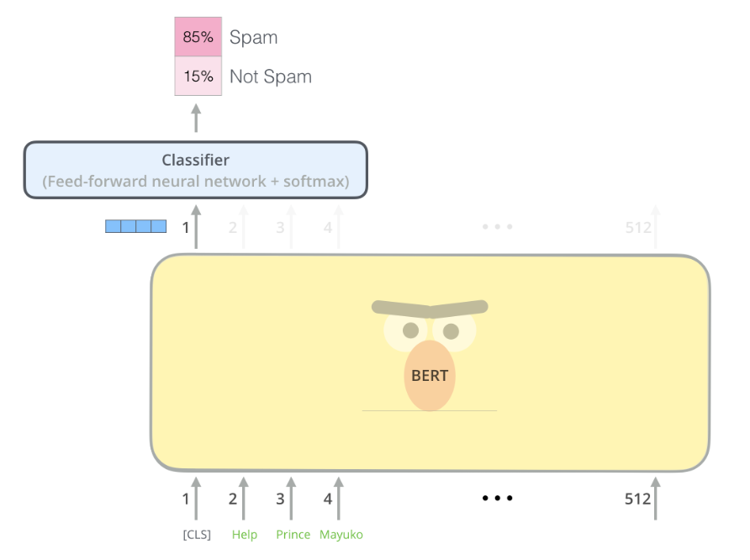Screen dimensions: 750x560
Task: Click BERT's angry eyebrows
Action: pyautogui.click(x=430, y=309)
